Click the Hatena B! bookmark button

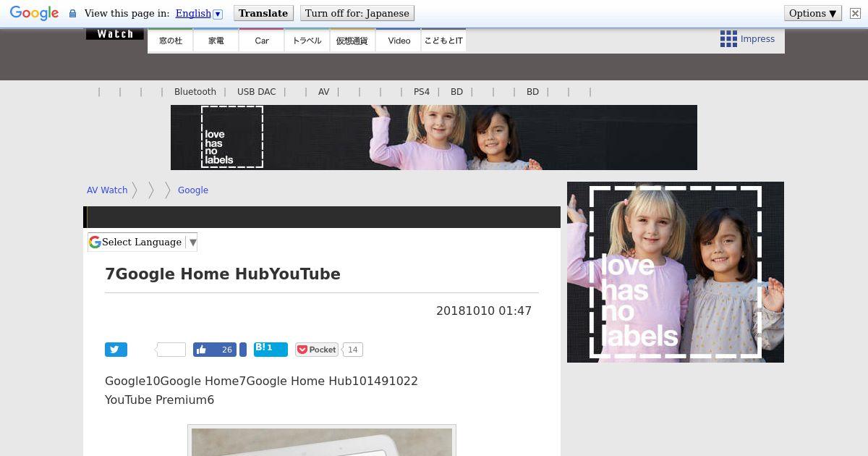tap(271, 350)
